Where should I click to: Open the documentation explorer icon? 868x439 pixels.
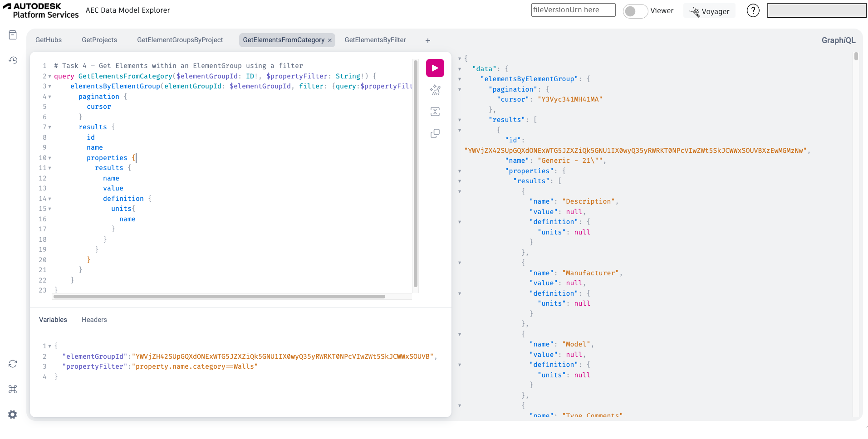tap(13, 35)
